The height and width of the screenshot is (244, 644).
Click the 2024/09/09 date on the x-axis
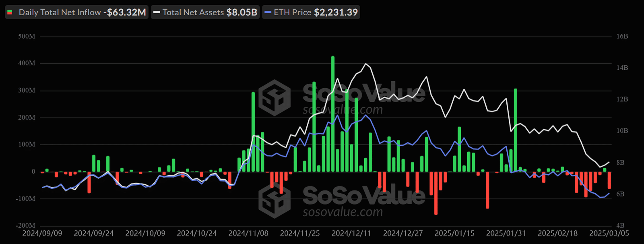[x=42, y=234]
